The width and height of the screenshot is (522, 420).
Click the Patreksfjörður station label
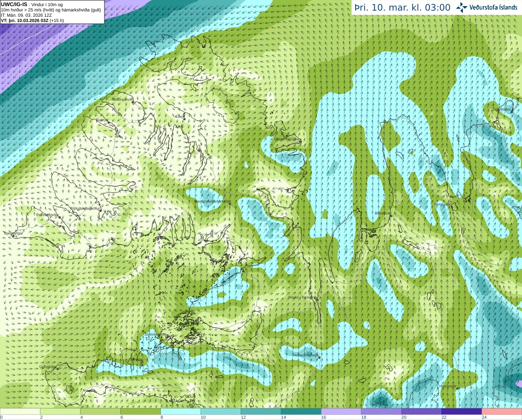click(48, 214)
